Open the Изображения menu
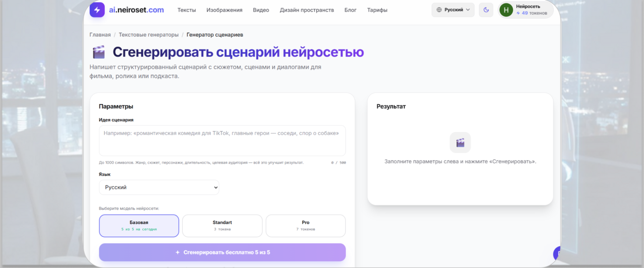 click(x=224, y=10)
